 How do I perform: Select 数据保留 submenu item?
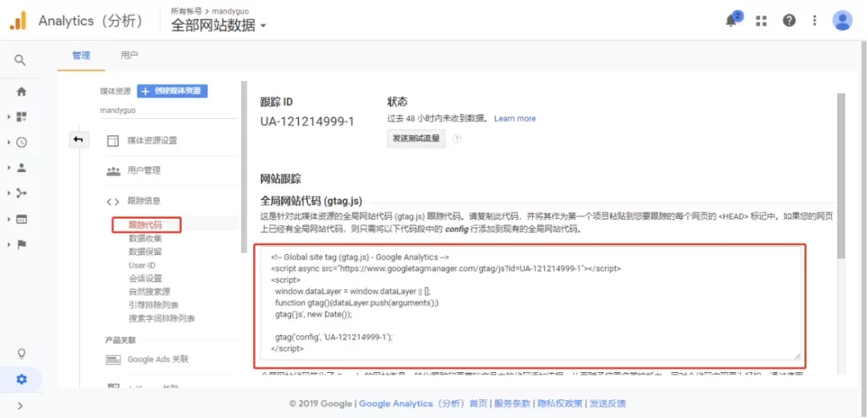pyautogui.click(x=145, y=252)
